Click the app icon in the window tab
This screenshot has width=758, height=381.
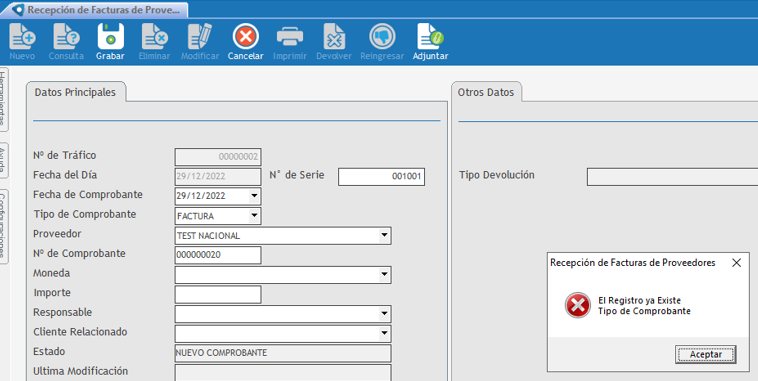pos(18,10)
